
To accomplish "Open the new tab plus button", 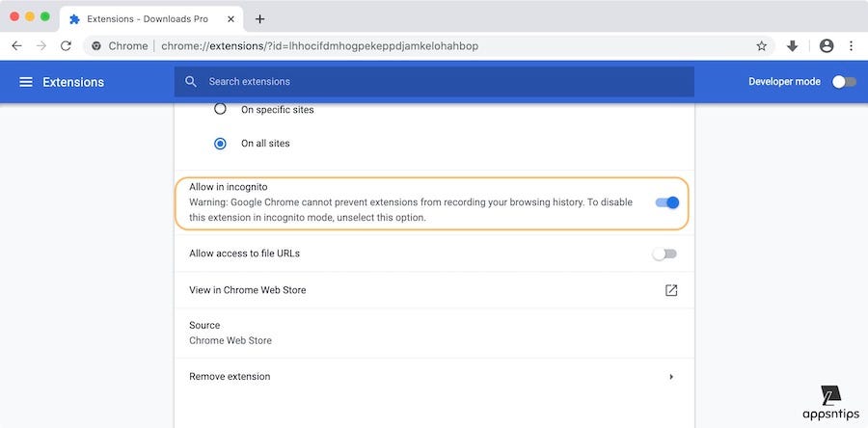I will coord(259,19).
